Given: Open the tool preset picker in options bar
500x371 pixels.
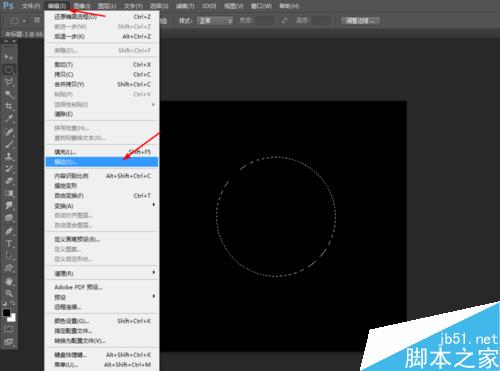Looking at the screenshot, I should 17,21.
